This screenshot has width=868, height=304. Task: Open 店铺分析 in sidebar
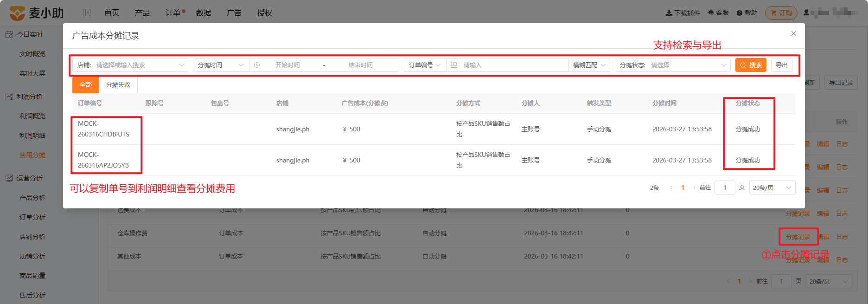coord(32,237)
